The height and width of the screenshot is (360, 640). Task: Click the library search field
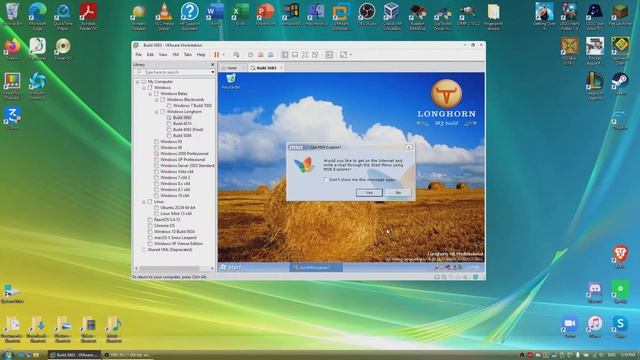(x=173, y=72)
